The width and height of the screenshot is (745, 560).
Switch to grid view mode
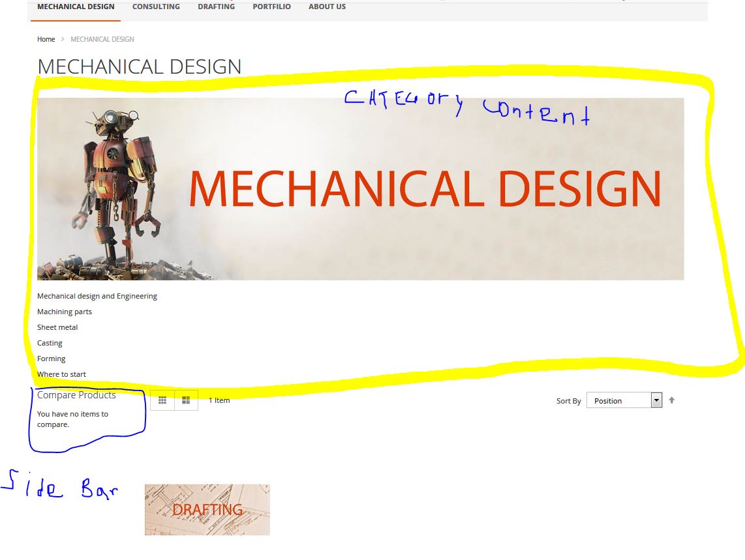click(162, 400)
